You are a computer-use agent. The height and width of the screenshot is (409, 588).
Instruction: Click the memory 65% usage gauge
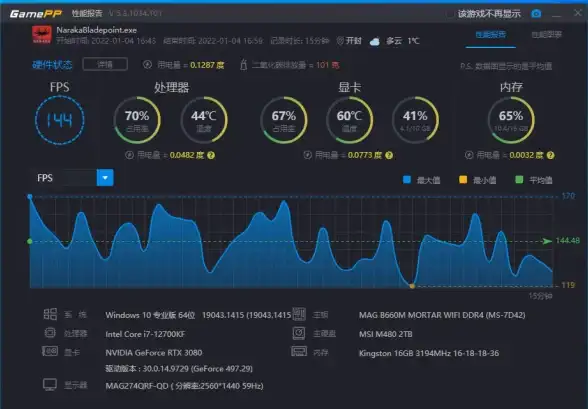coord(511,120)
